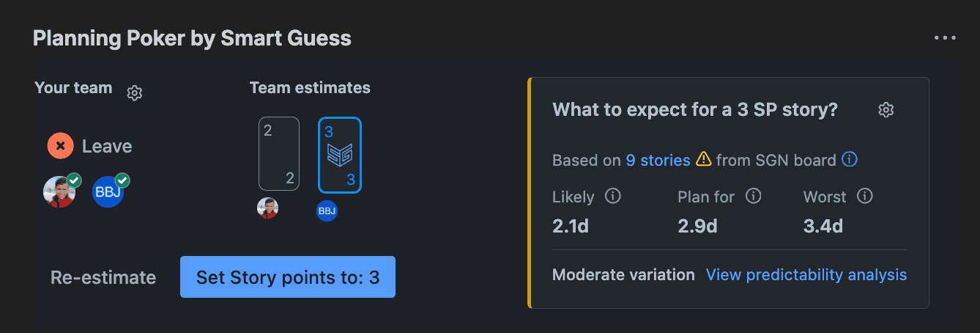The image size is (980, 333).
Task: Click the small BBJ avatar below card 3
Action: 327,211
